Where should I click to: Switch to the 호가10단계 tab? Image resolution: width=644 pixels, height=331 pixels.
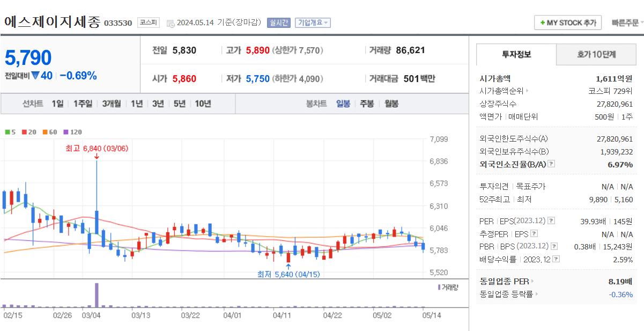[x=596, y=54]
